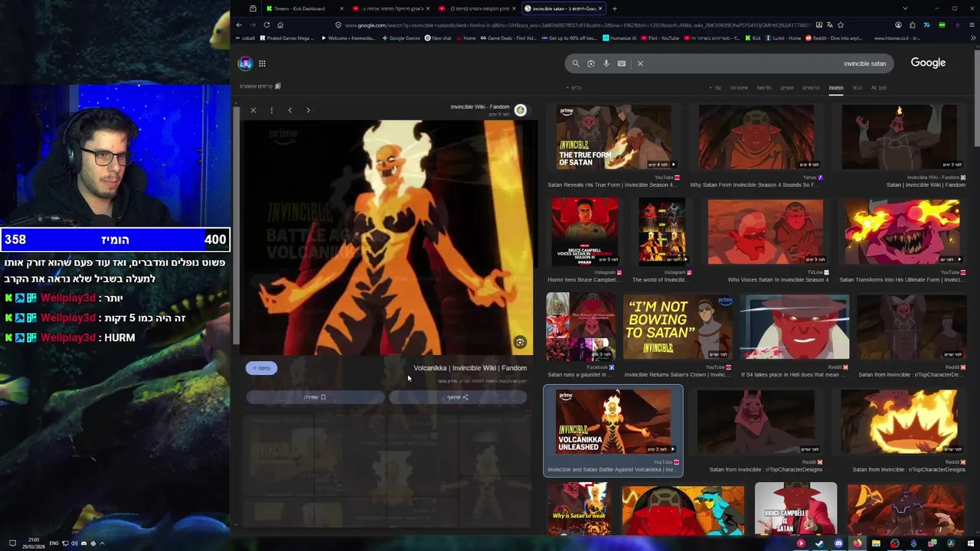Open 'Satan runs a gauntlet' Facebook result
Image resolution: width=980 pixels, height=551 pixels.
pyautogui.click(x=580, y=374)
